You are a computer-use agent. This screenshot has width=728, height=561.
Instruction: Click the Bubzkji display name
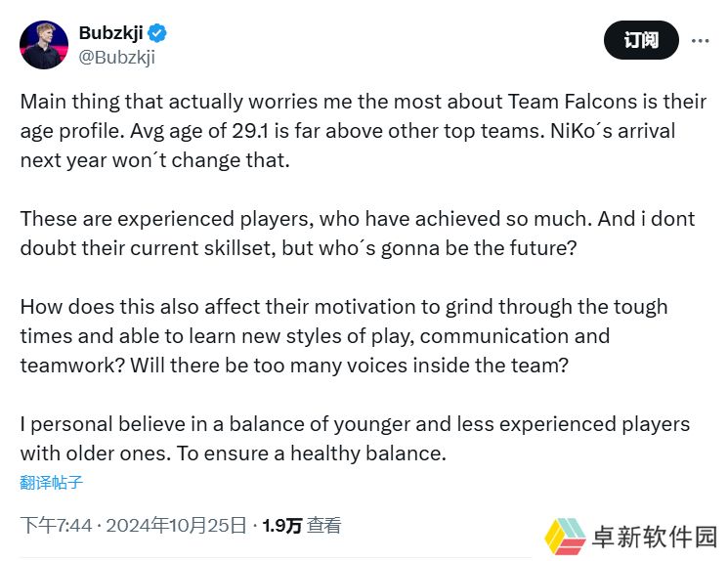109,33
